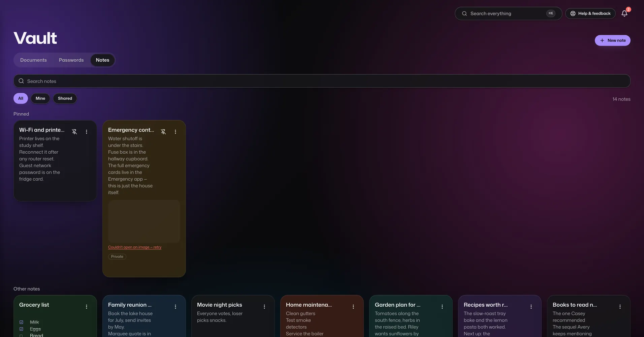Unpin the Emergency contacts note
The image size is (644, 337).
163,132
